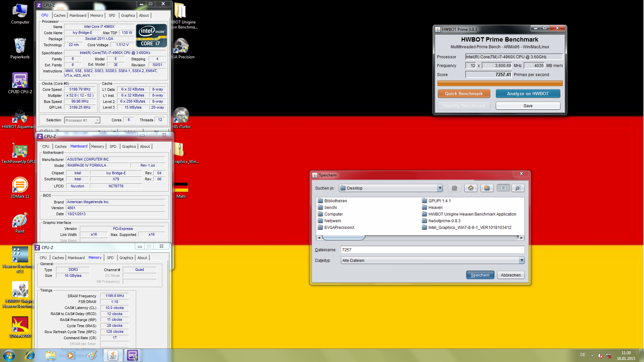Image resolution: width=644 pixels, height=362 pixels.
Task: Open Paint from the taskbar
Action: (92, 355)
